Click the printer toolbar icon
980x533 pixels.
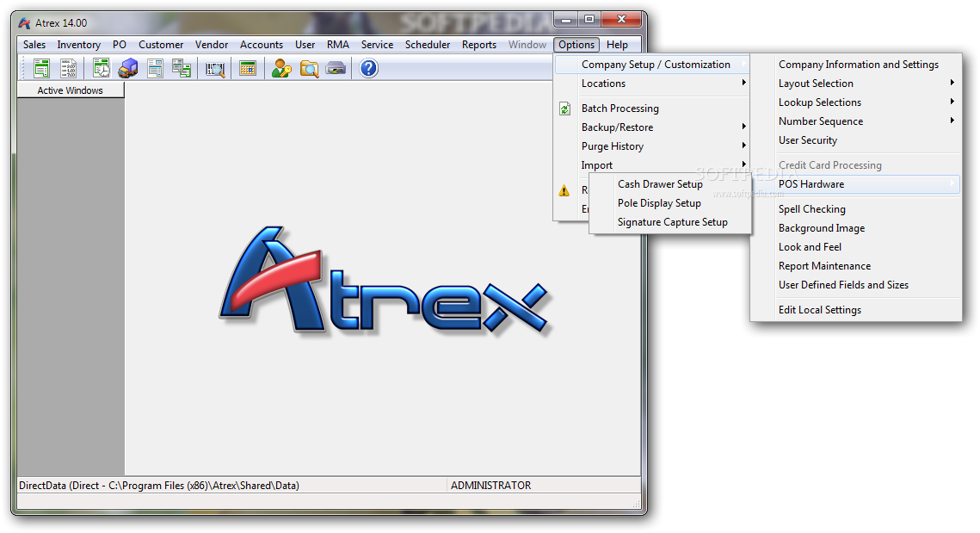click(336, 68)
